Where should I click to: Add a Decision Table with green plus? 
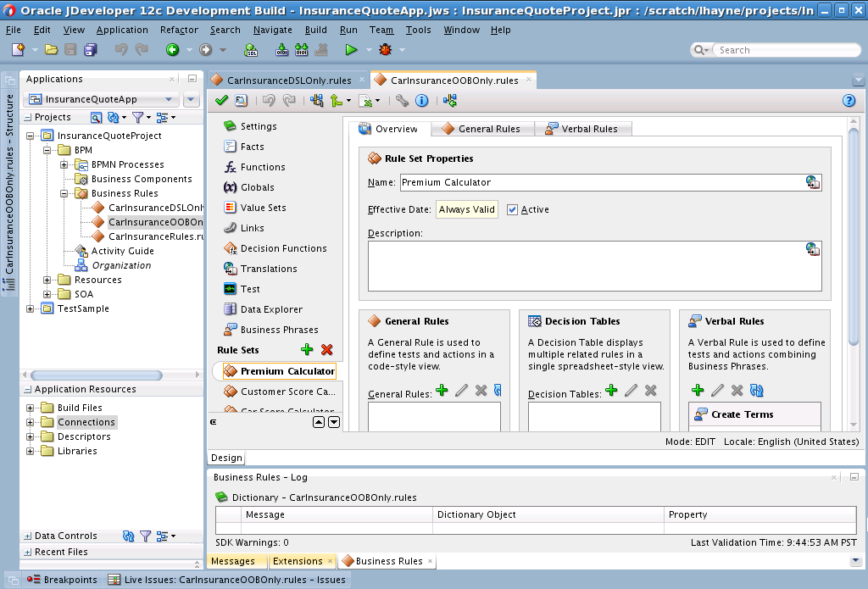tap(611, 391)
